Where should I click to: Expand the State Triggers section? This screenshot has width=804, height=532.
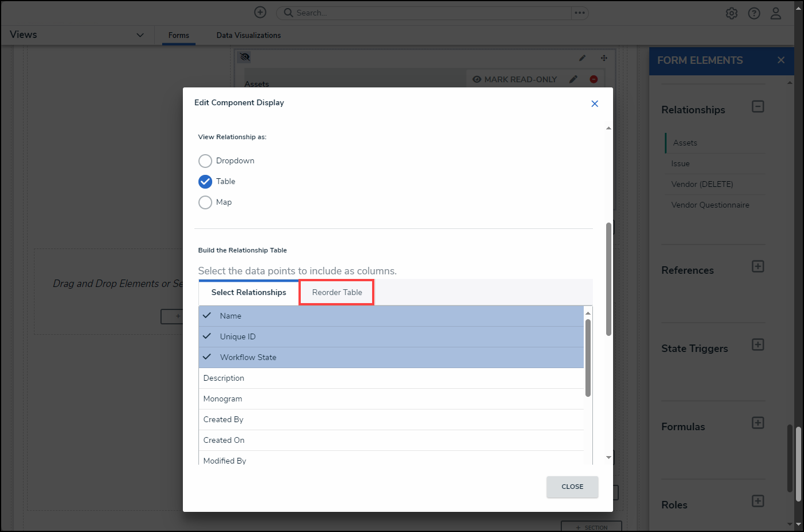758,345
